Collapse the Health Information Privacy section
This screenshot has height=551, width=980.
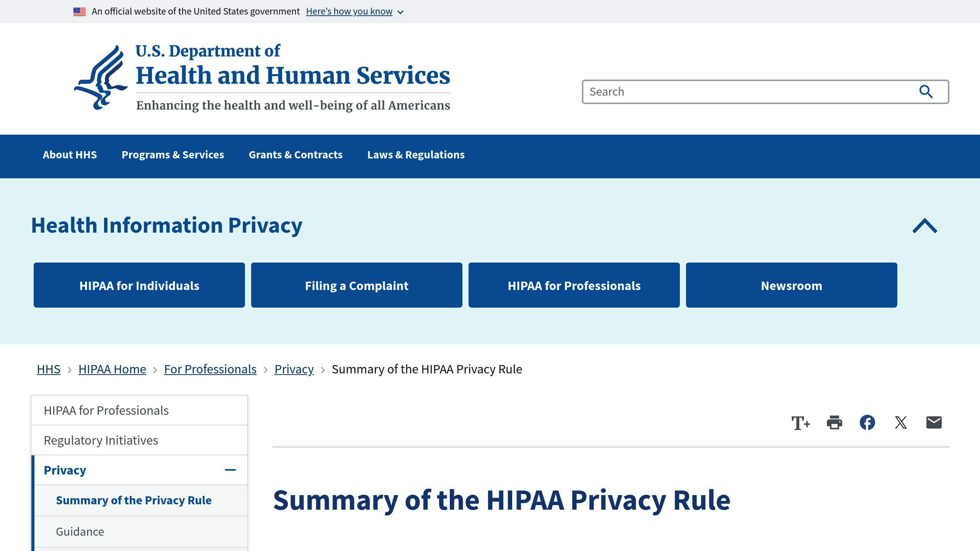click(925, 226)
